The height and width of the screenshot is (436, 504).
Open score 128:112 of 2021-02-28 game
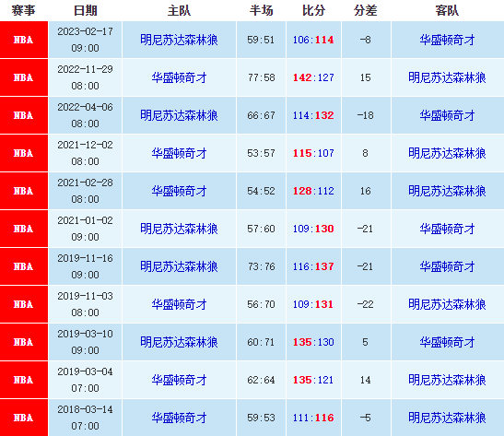(313, 191)
